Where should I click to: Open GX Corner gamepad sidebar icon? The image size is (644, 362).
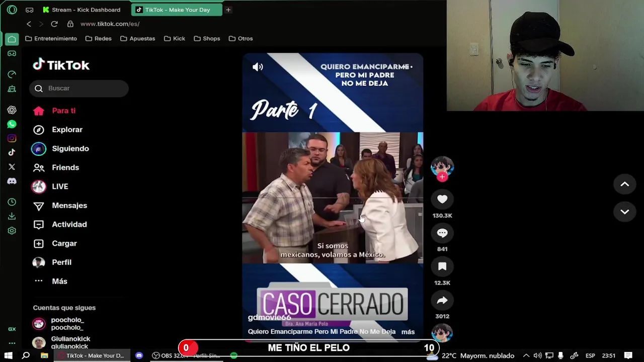click(12, 53)
